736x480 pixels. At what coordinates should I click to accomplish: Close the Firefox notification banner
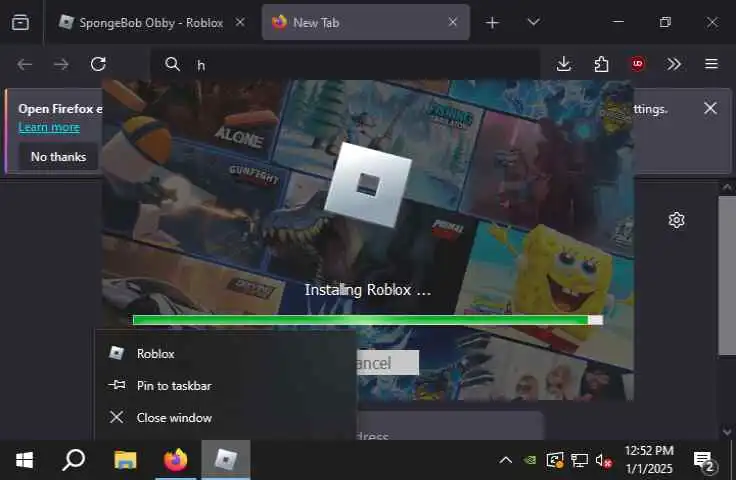[710, 108]
